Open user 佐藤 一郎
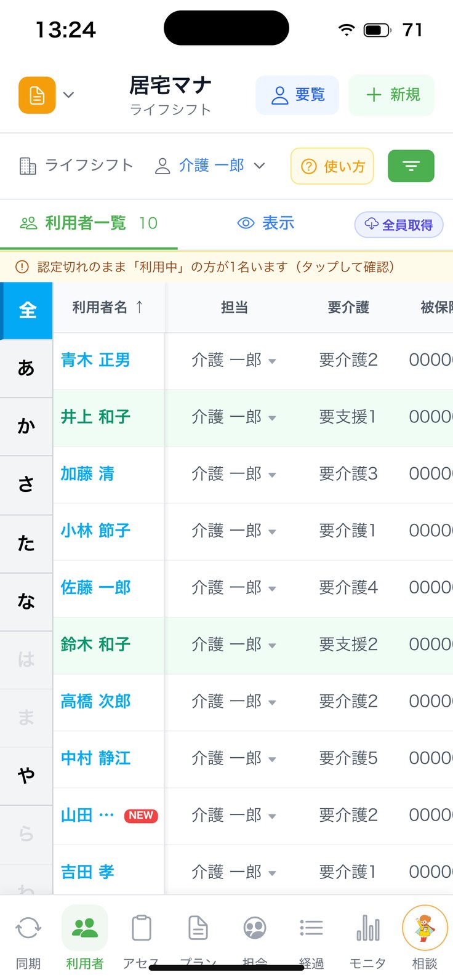This screenshot has width=453, height=980. tap(95, 587)
